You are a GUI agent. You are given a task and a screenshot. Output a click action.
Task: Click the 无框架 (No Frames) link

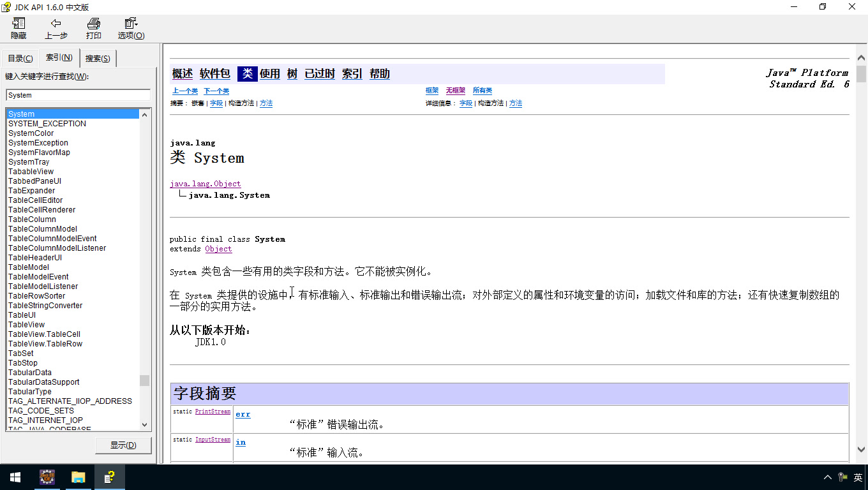456,91
